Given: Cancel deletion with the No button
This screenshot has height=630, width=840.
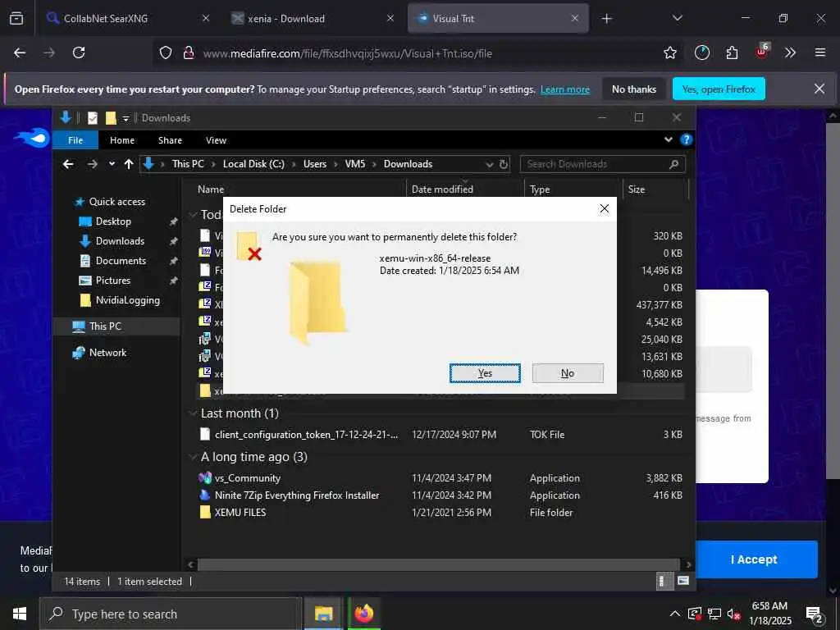Looking at the screenshot, I should coord(568,373).
